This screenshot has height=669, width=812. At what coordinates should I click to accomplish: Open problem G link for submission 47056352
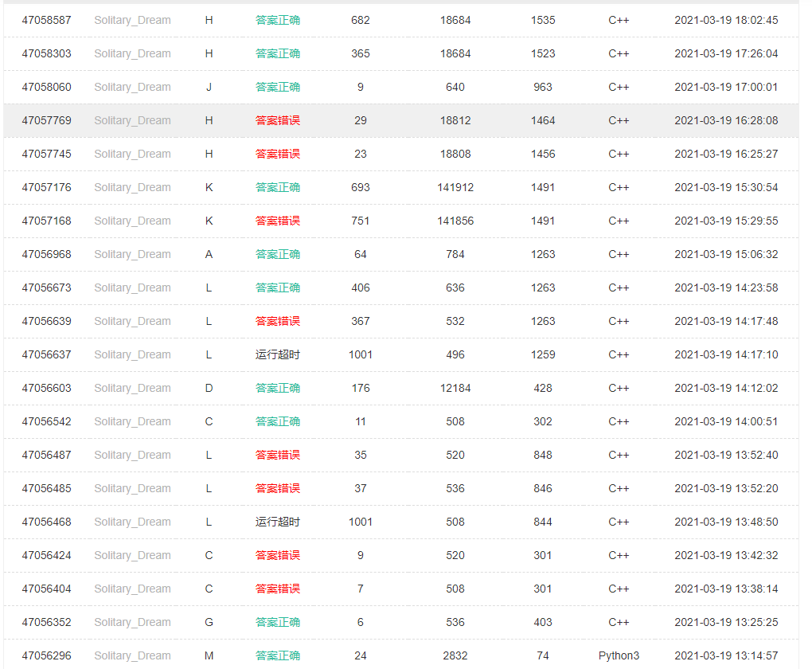tap(209, 622)
